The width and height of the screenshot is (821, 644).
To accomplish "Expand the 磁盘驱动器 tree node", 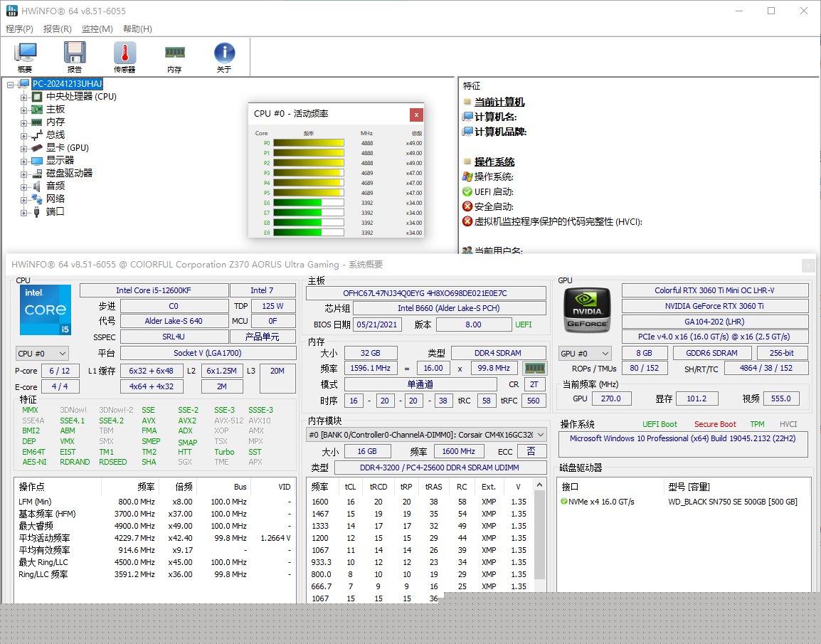I will [x=23, y=174].
